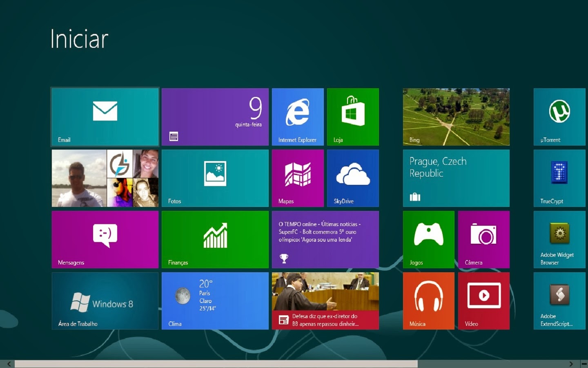This screenshot has height=368, width=588.
Task: Launch Internet Explorer tile
Action: (298, 117)
